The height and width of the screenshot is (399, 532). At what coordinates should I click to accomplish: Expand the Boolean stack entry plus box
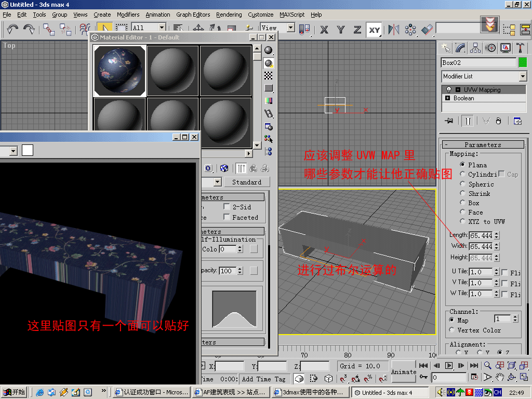click(x=447, y=98)
